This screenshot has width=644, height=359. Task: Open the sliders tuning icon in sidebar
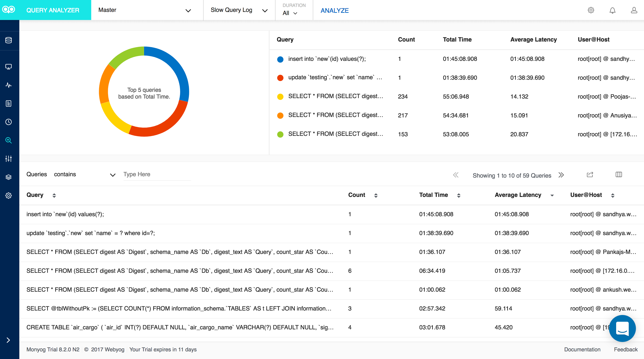pyautogui.click(x=9, y=159)
